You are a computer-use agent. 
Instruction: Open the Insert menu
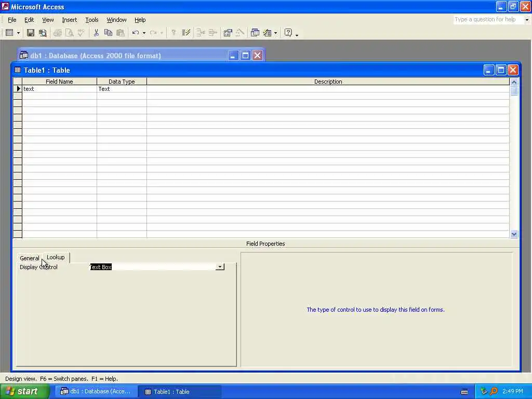(70, 20)
